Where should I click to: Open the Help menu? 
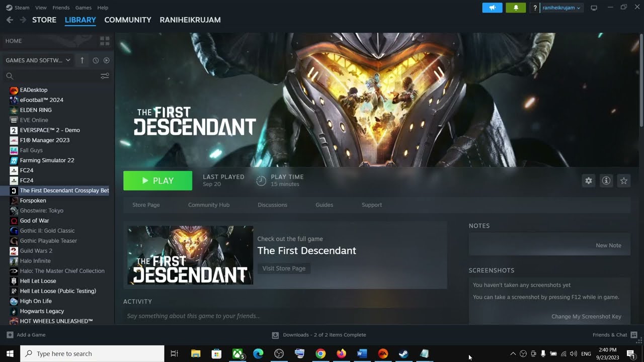tap(103, 8)
